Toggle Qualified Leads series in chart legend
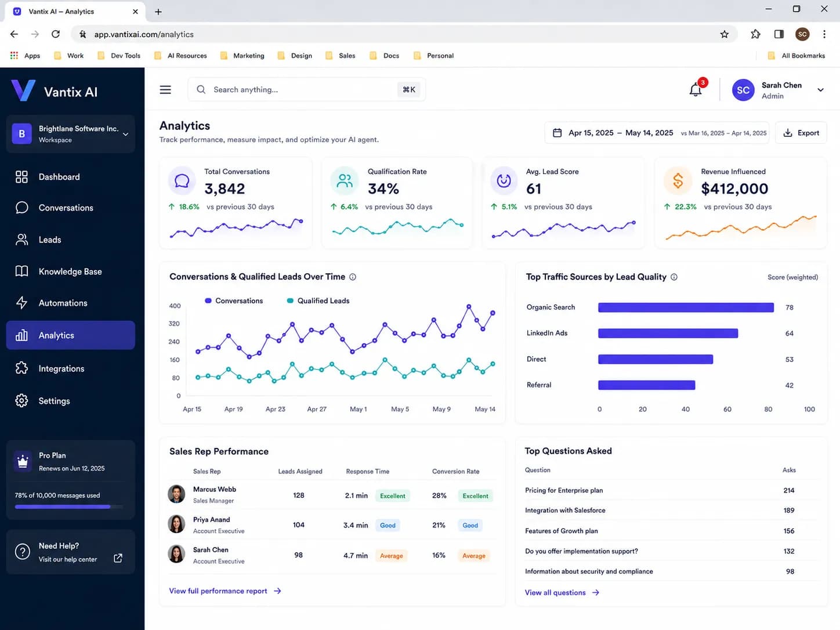Viewport: 840px width, 630px height. 318,300
